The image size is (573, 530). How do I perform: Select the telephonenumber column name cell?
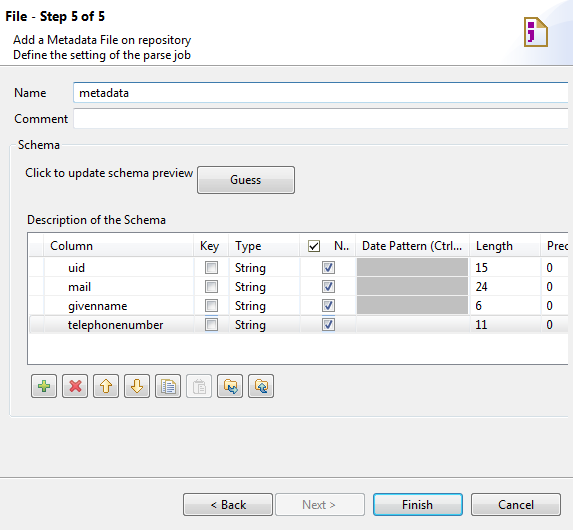coord(118,325)
